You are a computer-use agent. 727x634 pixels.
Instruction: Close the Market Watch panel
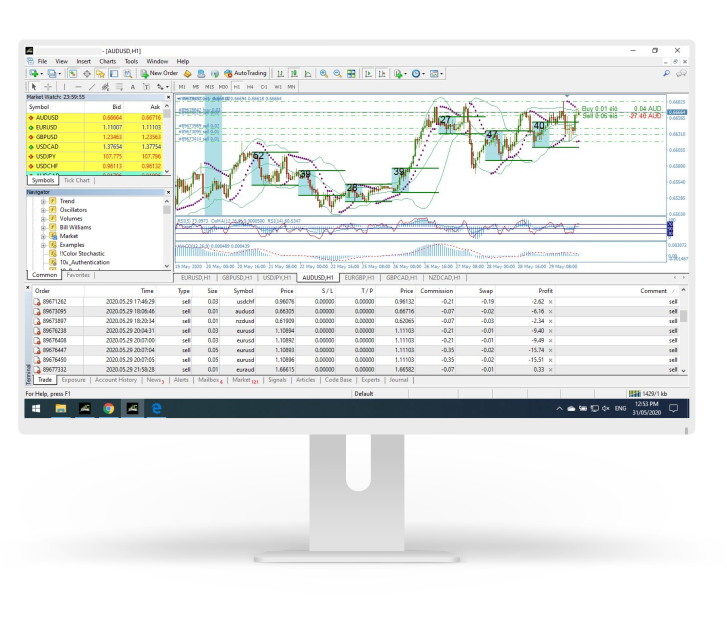tap(168, 97)
